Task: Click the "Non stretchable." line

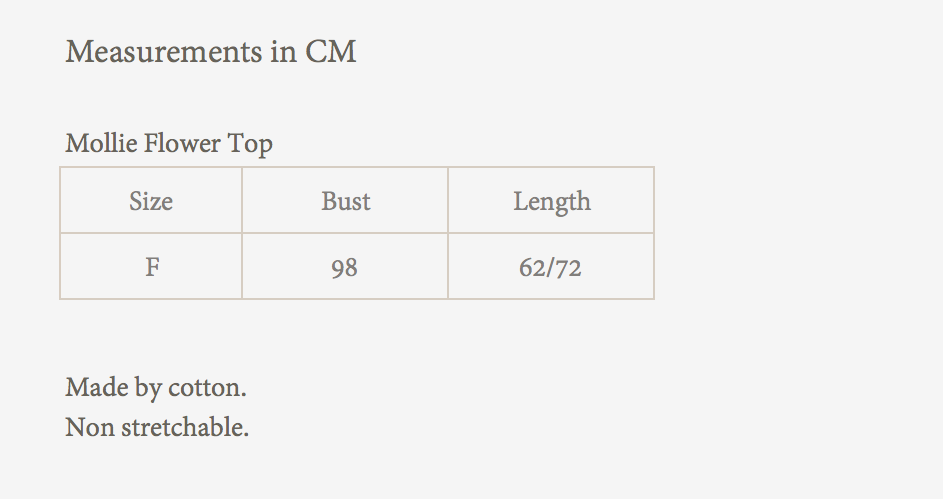Action: 157,428
